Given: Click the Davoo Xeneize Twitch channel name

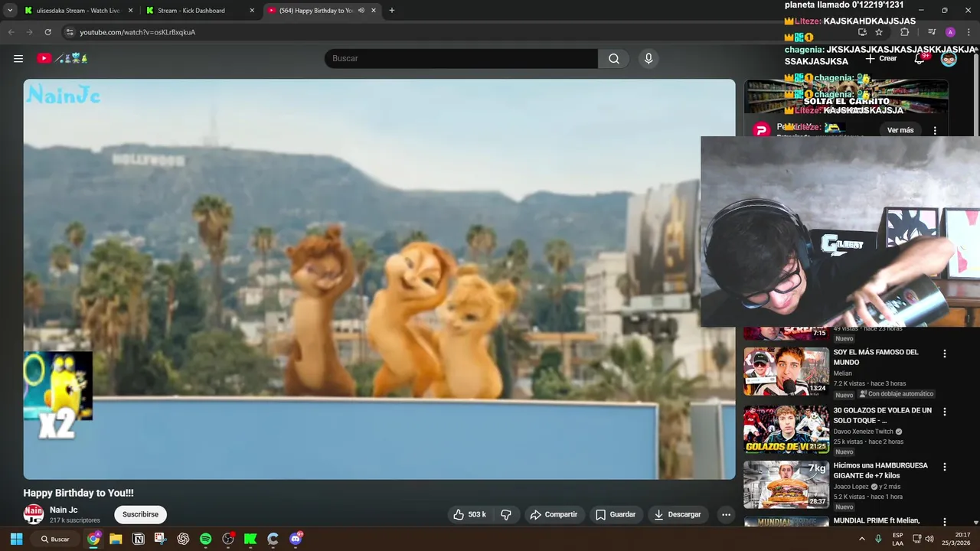Looking at the screenshot, I should pyautogui.click(x=864, y=432).
